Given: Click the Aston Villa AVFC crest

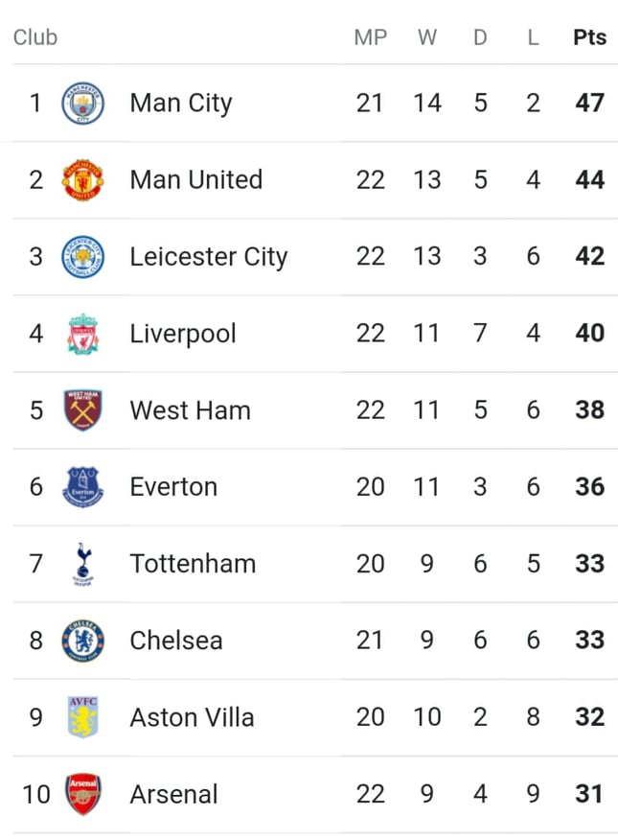Looking at the screenshot, I should click(x=83, y=717).
